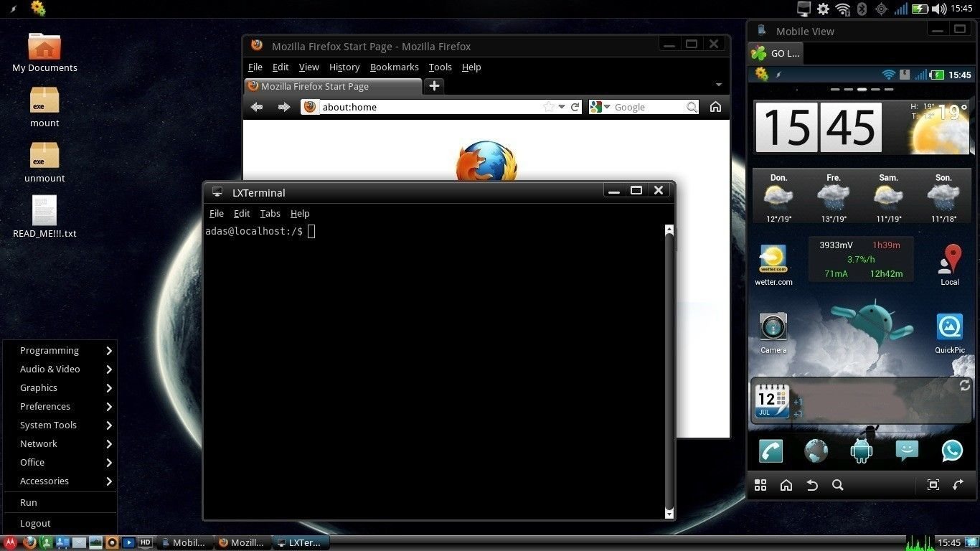Open settings gear in top system tray
Screen dimensions: 980x551
[824, 9]
